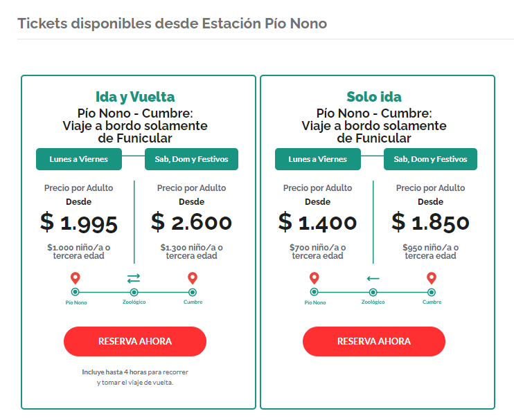The width and height of the screenshot is (514, 420).
Task: Click the $ 2.600 weekend round-trip price
Action: [x=191, y=223]
